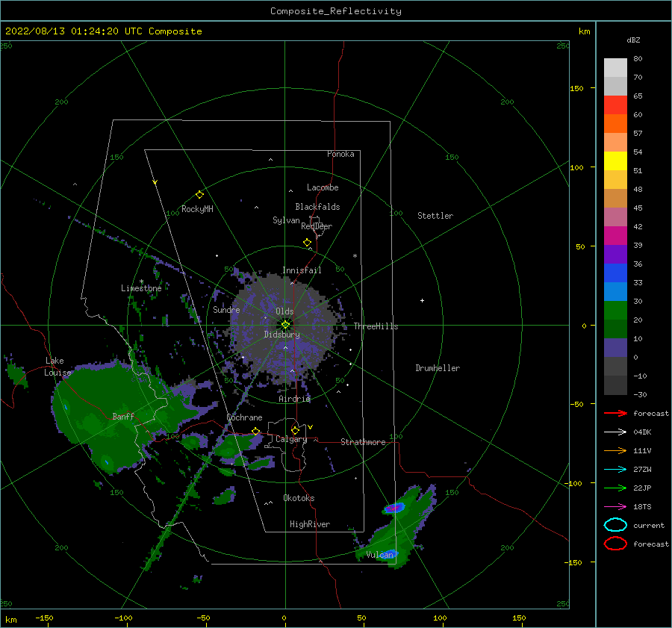Click the Banff label
Screen dimensions: 672x628
(x=123, y=416)
